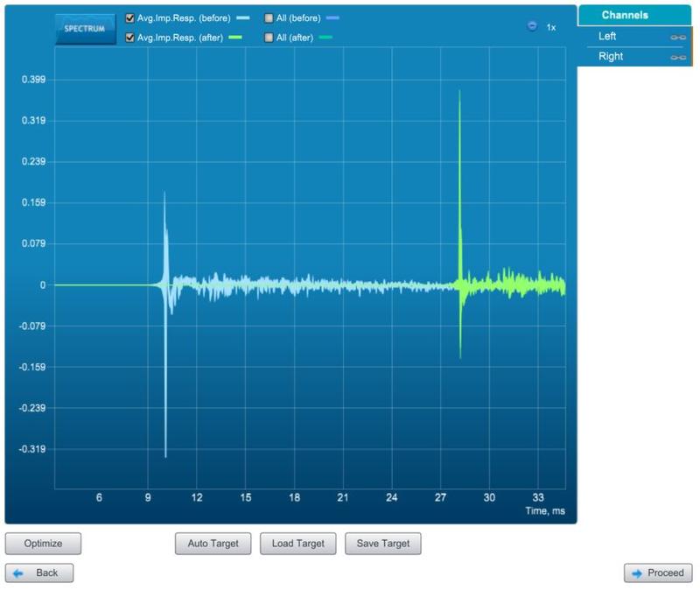The image size is (700, 590).
Task: Click the 33 time axis label
Action: pos(538,497)
